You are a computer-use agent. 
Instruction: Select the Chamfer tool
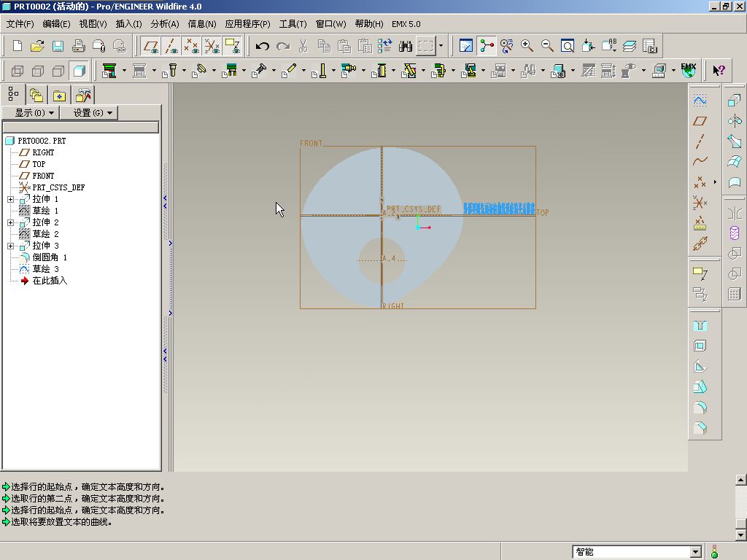[700, 427]
